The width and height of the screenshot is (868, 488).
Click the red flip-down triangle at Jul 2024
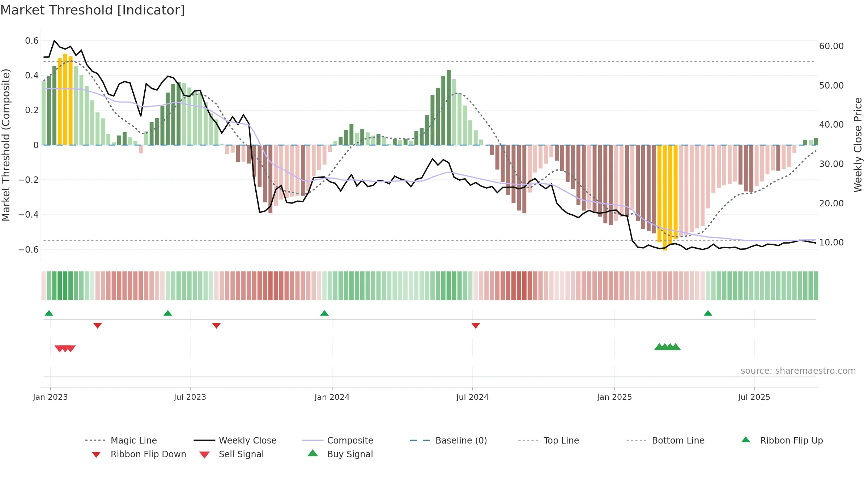(476, 326)
